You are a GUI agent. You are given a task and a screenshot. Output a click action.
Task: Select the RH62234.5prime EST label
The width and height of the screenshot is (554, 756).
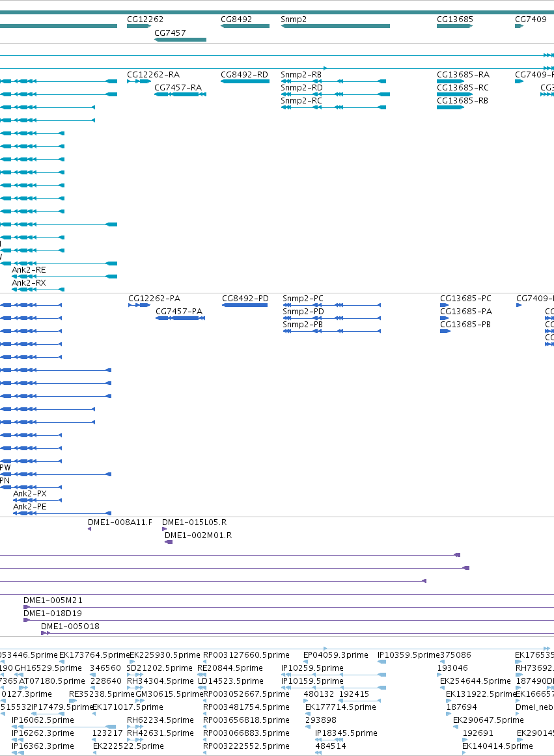pos(160,720)
